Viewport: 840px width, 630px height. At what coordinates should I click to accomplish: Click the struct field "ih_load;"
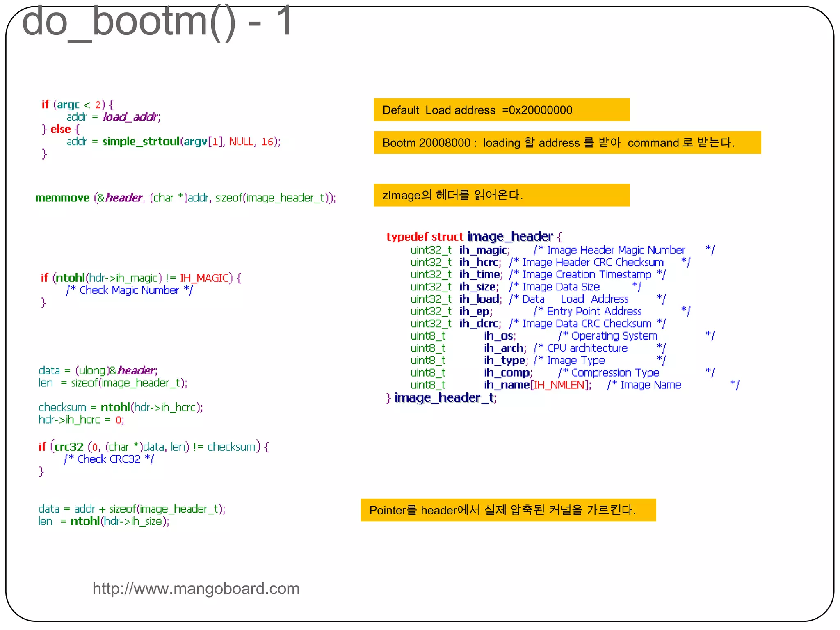click(x=480, y=299)
